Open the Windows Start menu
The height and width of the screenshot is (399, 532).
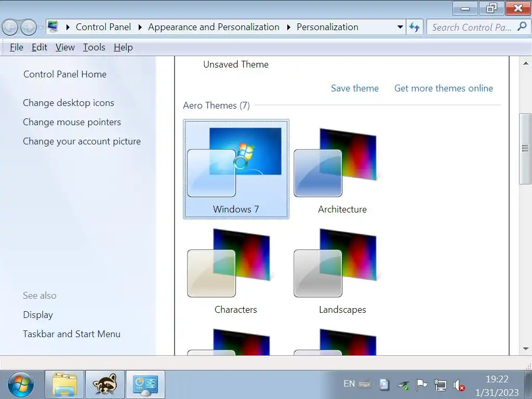coord(21,385)
